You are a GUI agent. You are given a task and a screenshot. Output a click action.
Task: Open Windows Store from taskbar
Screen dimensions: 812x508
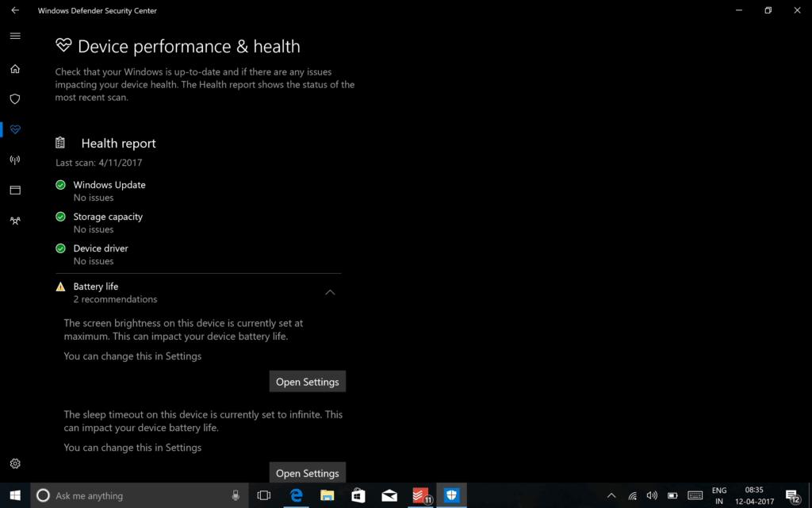tap(358, 495)
